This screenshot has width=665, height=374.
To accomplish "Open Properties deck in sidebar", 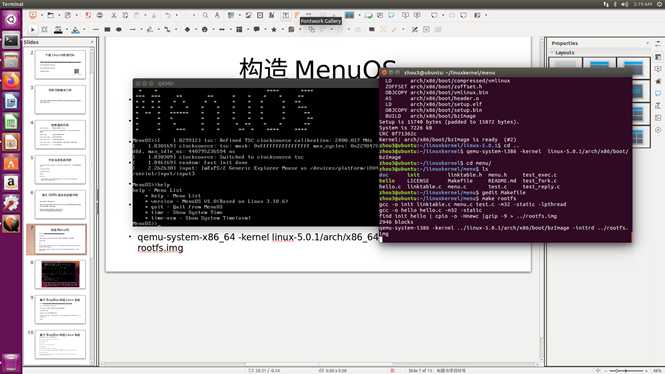I will 658,57.
